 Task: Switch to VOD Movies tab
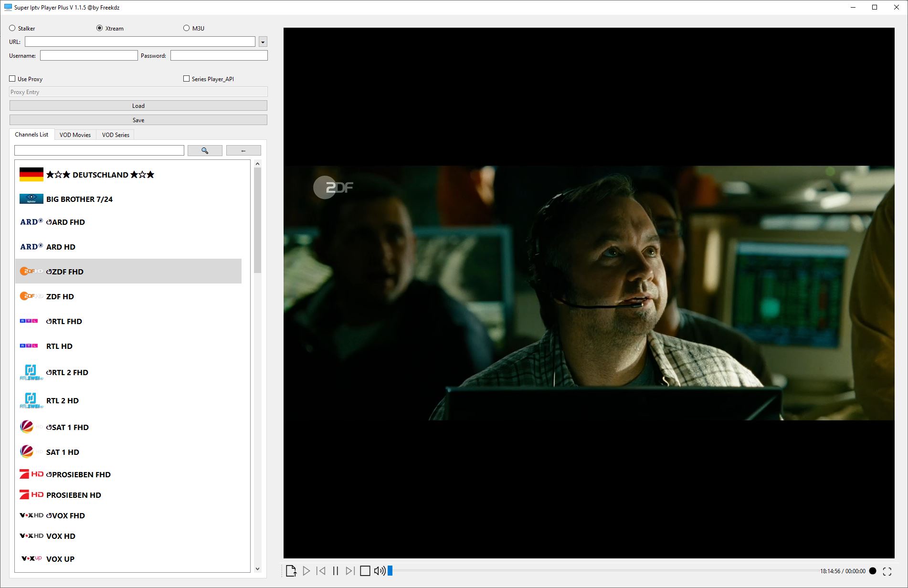pyautogui.click(x=75, y=135)
